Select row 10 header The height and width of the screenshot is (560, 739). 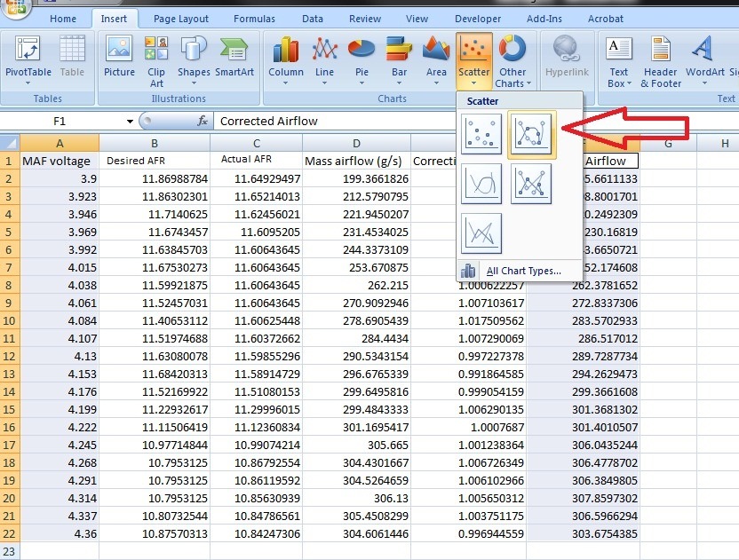point(10,320)
